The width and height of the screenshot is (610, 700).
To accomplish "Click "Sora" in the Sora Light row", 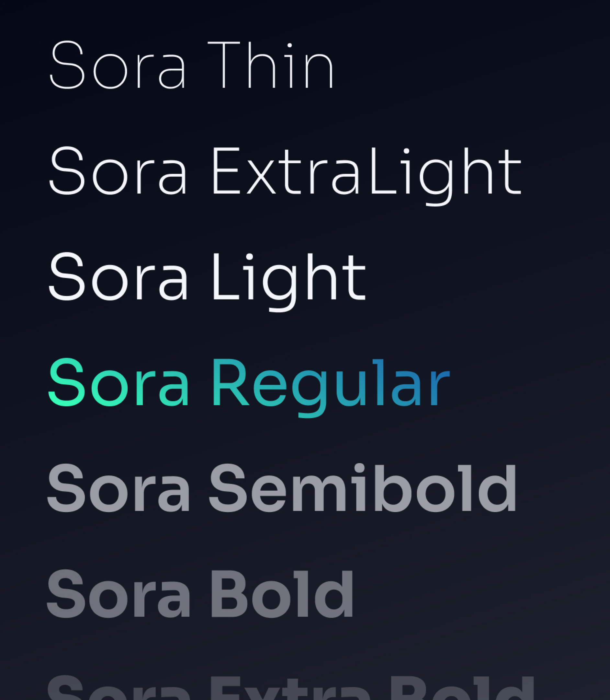I will [118, 278].
